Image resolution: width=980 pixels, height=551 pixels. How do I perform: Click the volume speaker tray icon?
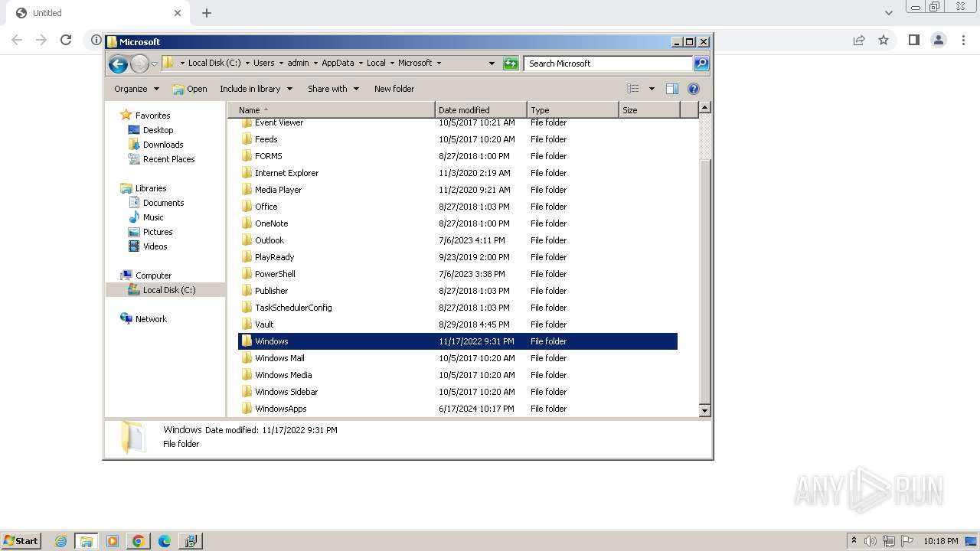[871, 541]
